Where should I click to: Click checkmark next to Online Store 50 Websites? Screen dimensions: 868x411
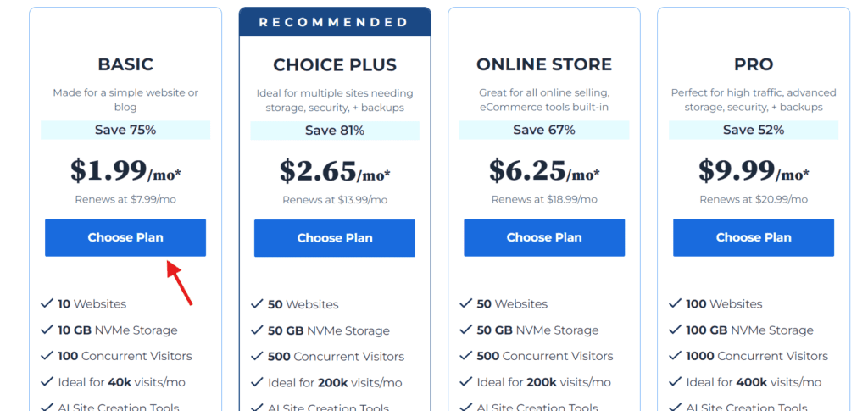[465, 303]
